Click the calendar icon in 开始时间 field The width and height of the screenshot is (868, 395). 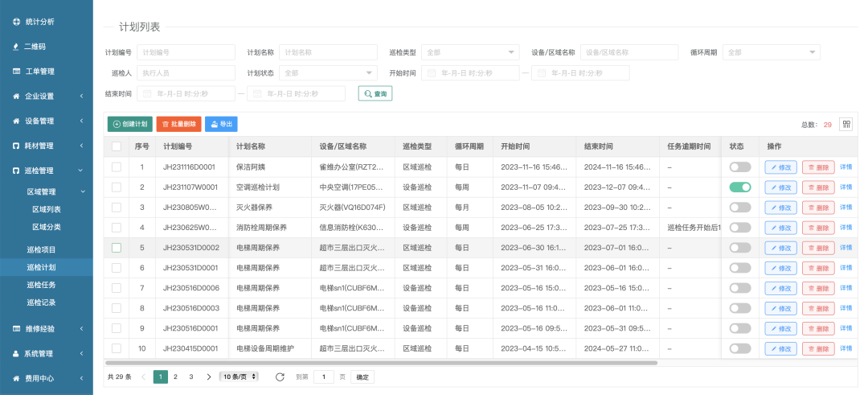pos(432,73)
